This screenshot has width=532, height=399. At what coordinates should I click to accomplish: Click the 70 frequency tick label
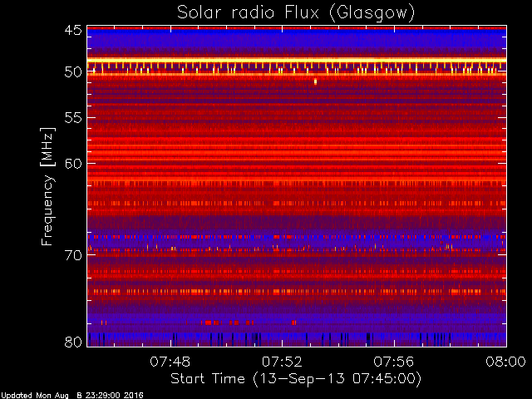click(x=73, y=255)
